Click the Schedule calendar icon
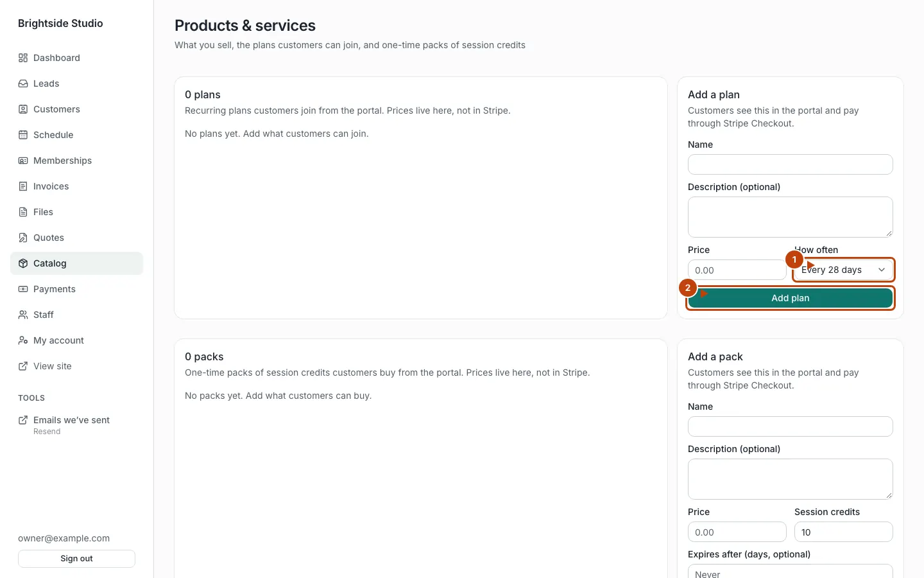Viewport: 924px width, 578px height. point(23,135)
